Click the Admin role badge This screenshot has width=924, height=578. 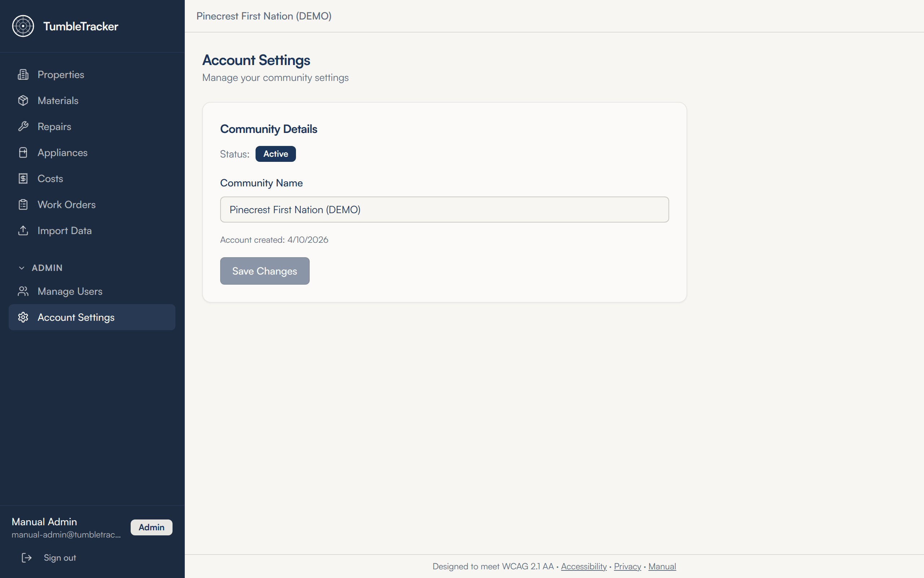click(x=152, y=527)
